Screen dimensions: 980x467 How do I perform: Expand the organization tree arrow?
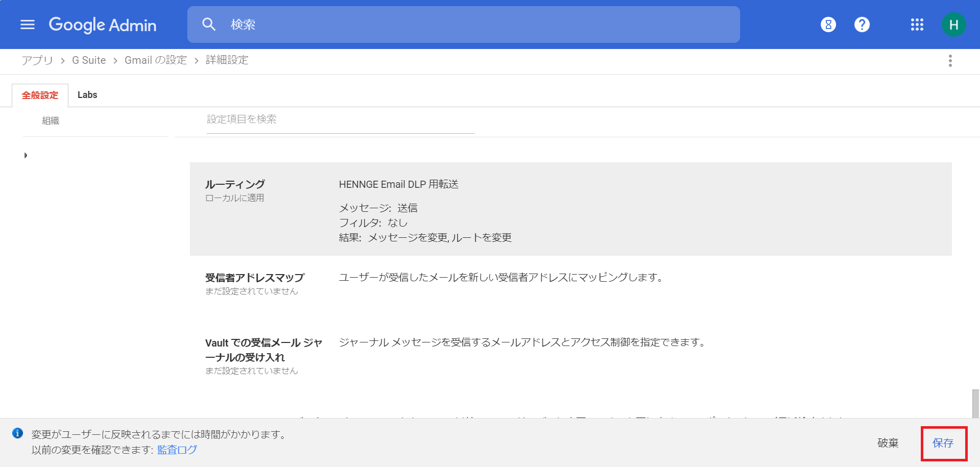26,155
